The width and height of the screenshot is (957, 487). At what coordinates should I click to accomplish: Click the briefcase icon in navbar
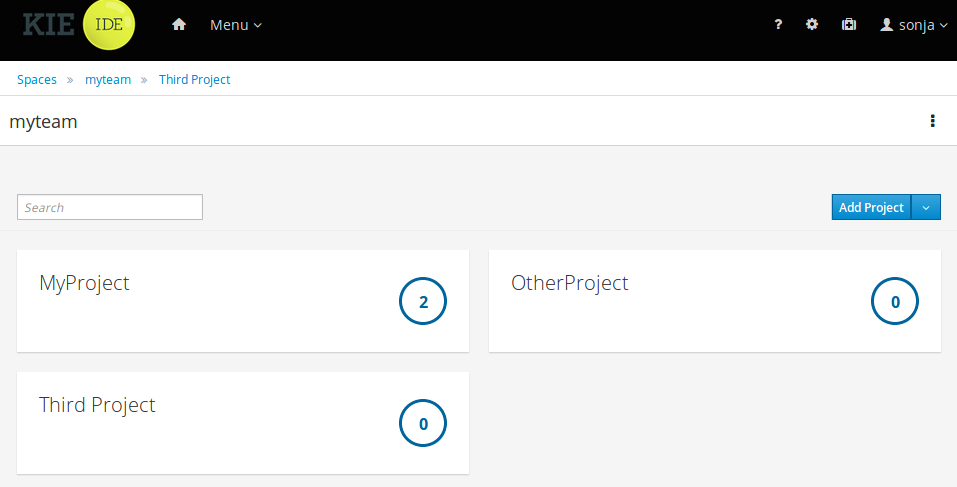849,25
